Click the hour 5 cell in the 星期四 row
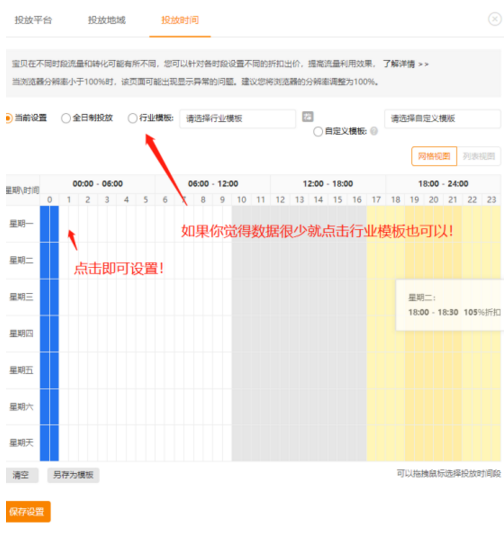This screenshot has height=538, width=504. pos(146,334)
